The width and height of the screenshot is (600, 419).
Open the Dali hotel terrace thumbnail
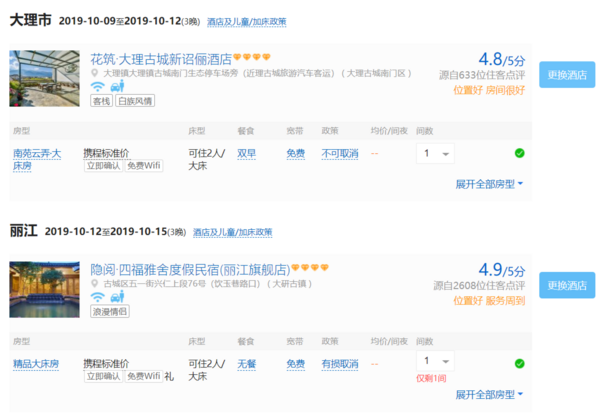pos(44,78)
